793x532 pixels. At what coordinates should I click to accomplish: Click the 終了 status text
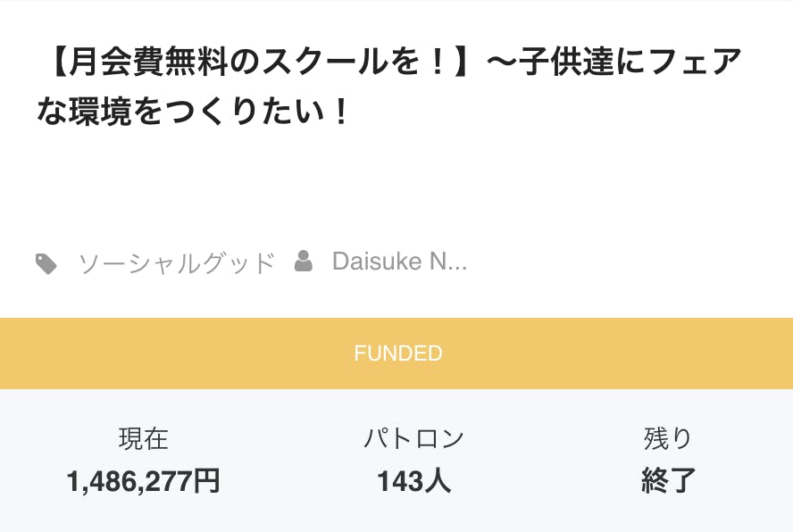tap(668, 482)
